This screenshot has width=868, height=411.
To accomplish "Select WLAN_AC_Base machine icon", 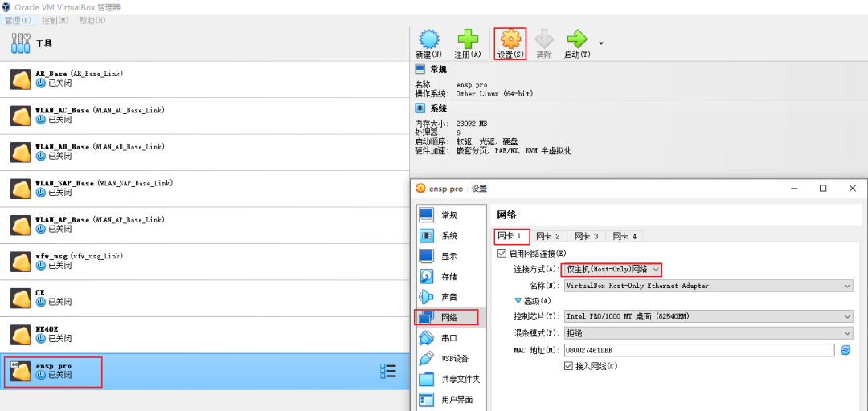I will click(x=21, y=116).
